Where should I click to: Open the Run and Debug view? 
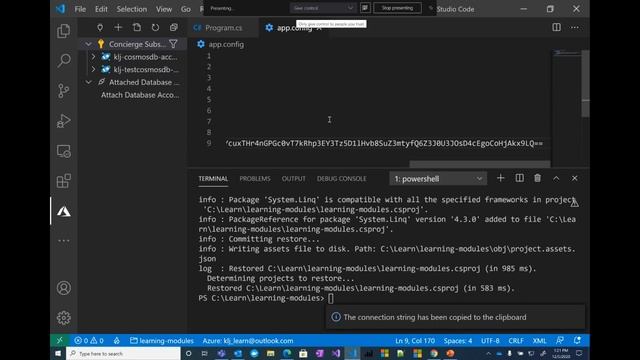(63, 121)
